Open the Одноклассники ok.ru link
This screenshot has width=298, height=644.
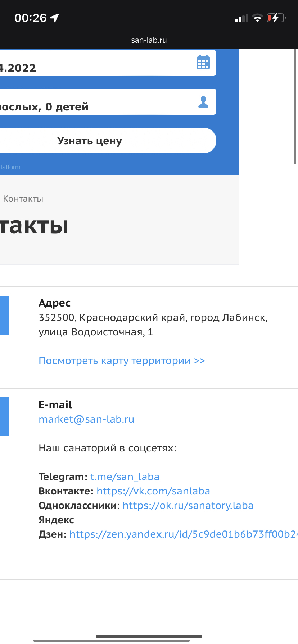(x=188, y=506)
